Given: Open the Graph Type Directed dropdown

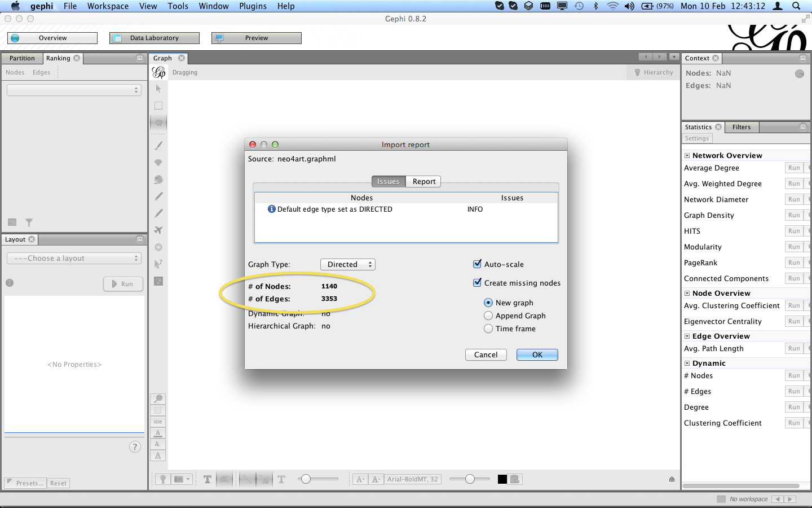Looking at the screenshot, I should click(348, 264).
